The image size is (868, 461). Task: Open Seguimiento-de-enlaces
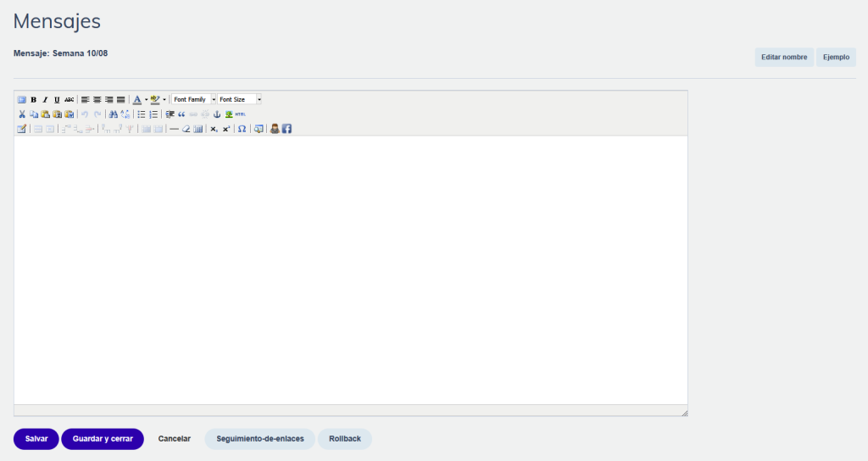[x=260, y=439]
